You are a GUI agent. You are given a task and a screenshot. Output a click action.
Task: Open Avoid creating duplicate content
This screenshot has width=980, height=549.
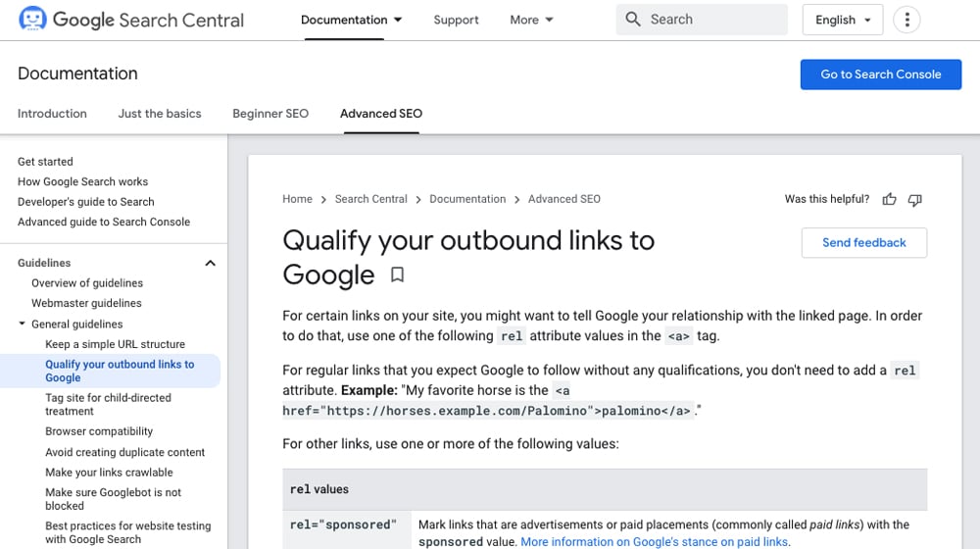pos(125,452)
